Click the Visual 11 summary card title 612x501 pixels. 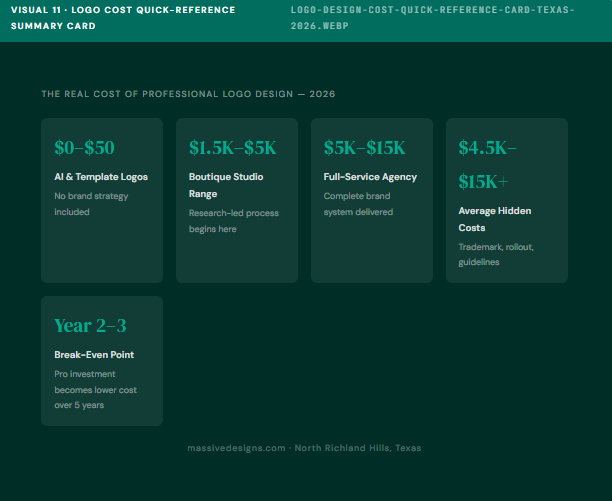pyautogui.click(x=123, y=18)
